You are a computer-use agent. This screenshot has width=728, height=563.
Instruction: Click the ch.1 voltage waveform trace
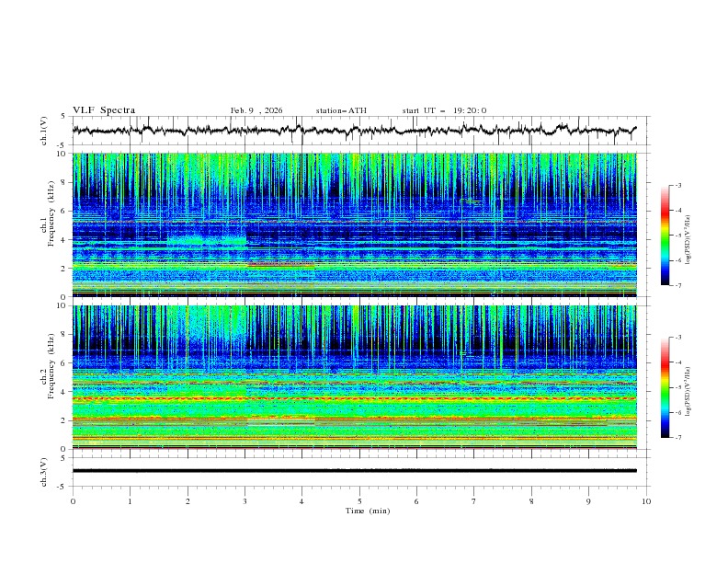354,131
